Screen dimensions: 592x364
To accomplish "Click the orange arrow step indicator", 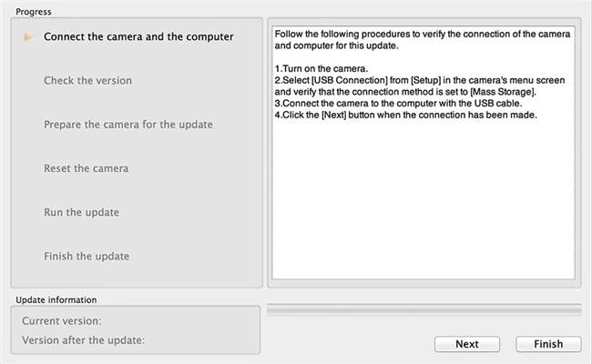I will click(29, 37).
